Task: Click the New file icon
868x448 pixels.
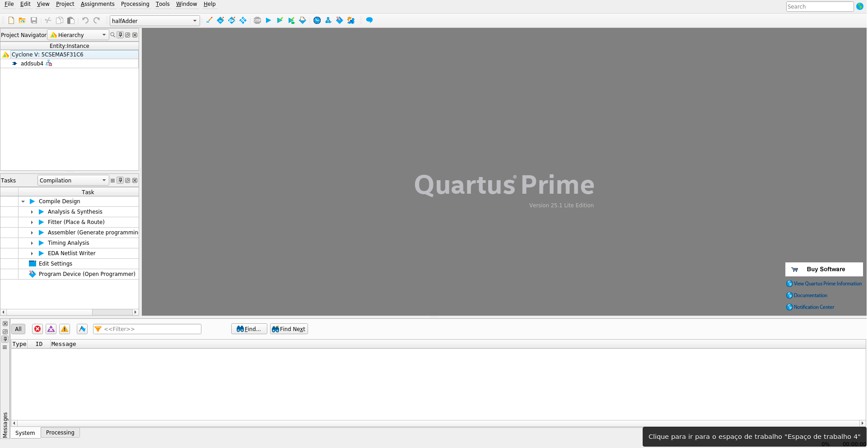Action: point(11,20)
